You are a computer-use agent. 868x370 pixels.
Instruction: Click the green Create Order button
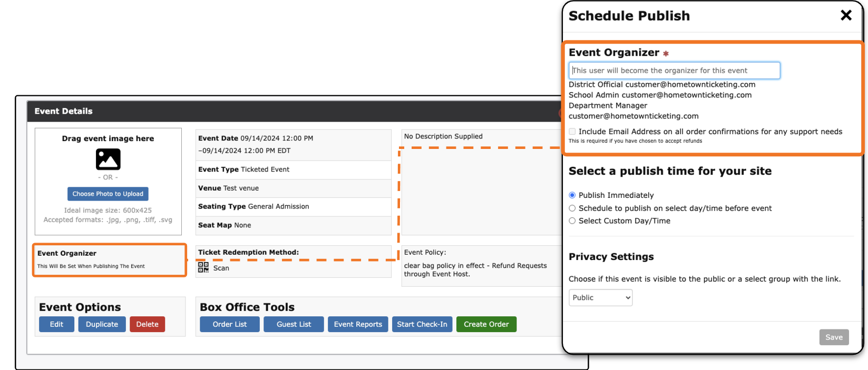486,324
